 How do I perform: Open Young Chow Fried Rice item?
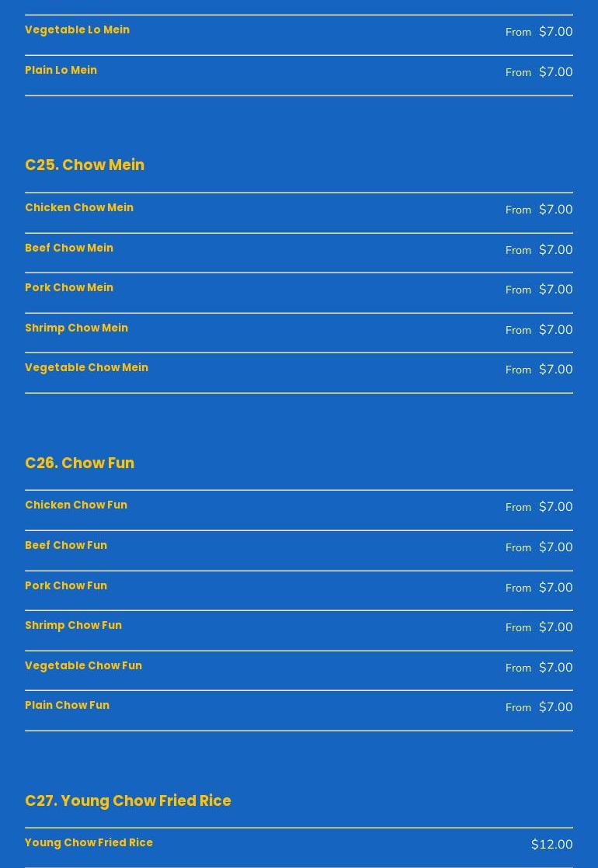click(x=89, y=843)
